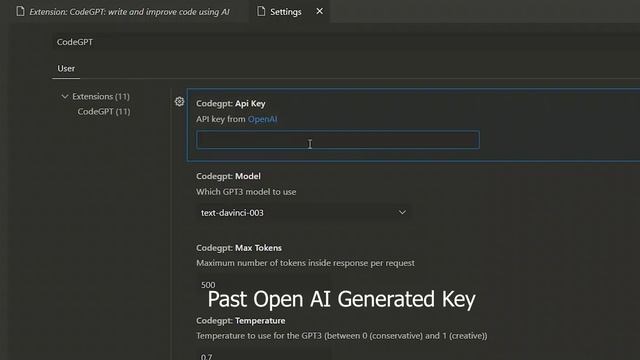The image size is (640, 360).
Task: Click 'Maximum number of tokens inside response' description
Action: tap(305, 263)
